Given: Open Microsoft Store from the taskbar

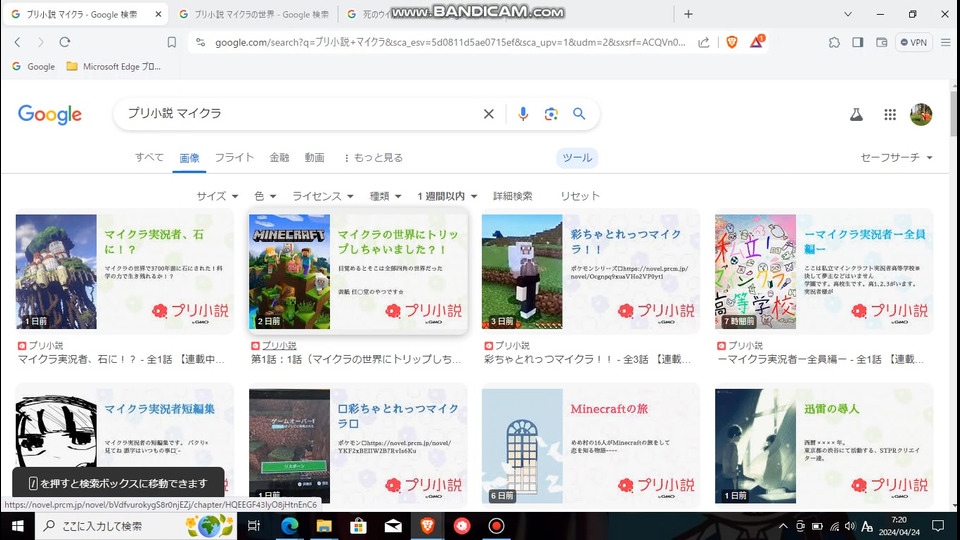Looking at the screenshot, I should [358, 526].
